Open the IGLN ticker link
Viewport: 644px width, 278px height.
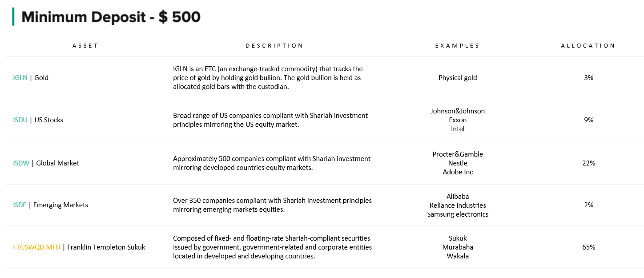click(20, 78)
